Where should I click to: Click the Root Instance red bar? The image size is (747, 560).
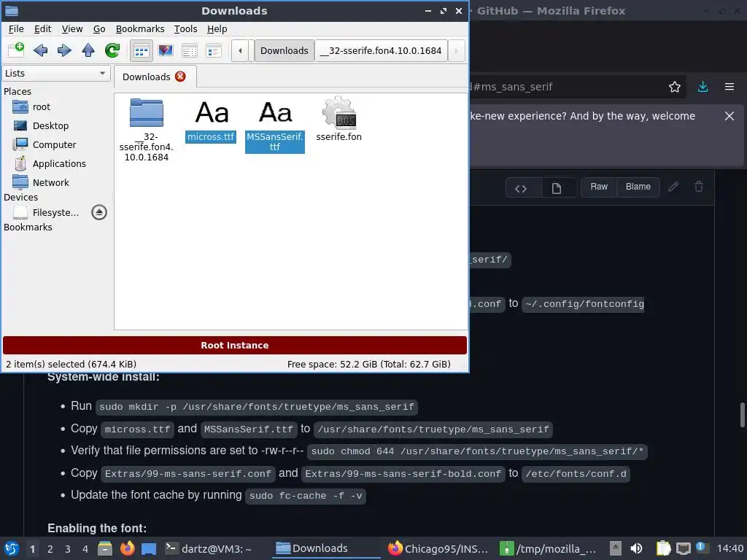234,345
